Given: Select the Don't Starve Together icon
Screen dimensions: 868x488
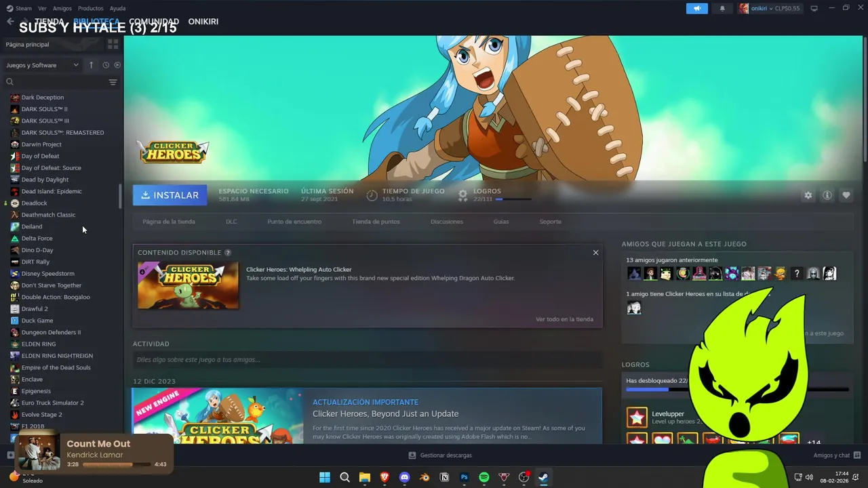Looking at the screenshot, I should (15, 285).
